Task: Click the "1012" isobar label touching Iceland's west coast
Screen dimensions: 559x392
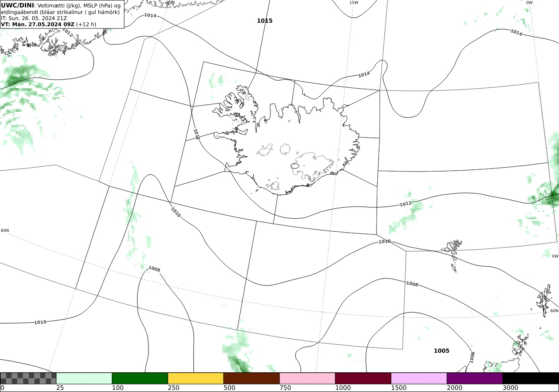Action: coord(197,134)
